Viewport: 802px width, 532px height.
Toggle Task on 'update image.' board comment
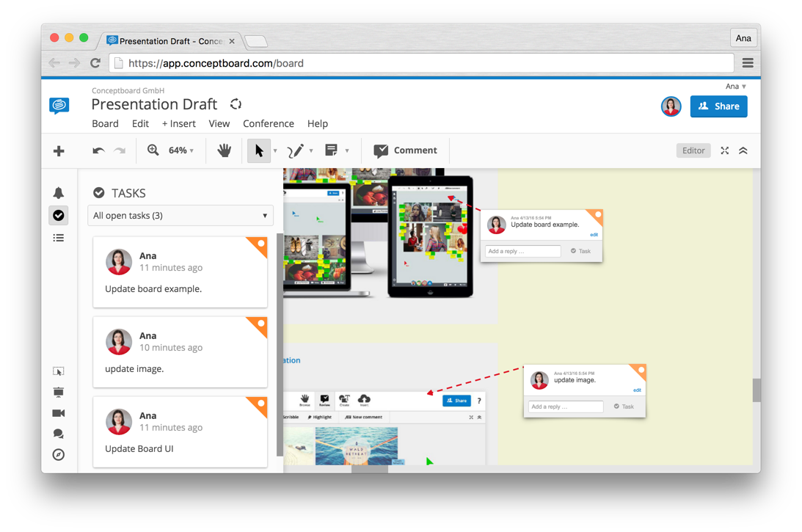point(624,407)
